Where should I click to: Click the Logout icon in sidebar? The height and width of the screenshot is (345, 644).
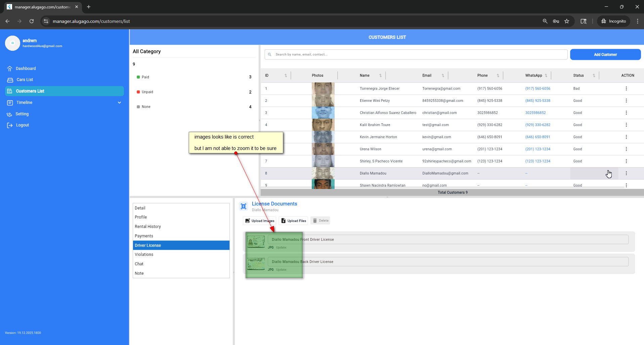click(10, 125)
